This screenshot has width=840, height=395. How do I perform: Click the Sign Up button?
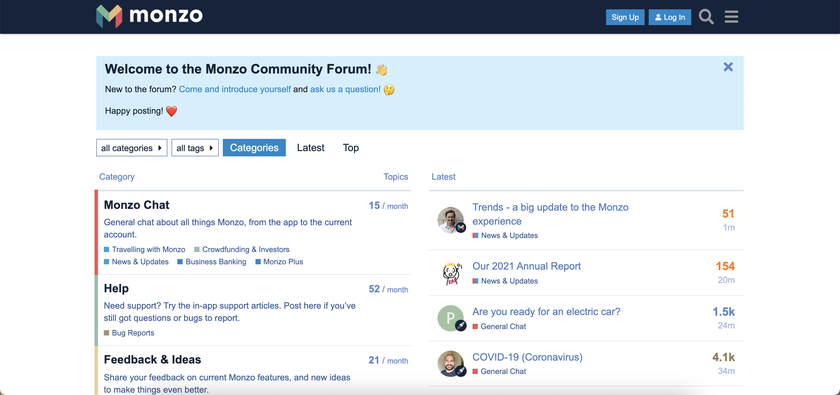[625, 17]
